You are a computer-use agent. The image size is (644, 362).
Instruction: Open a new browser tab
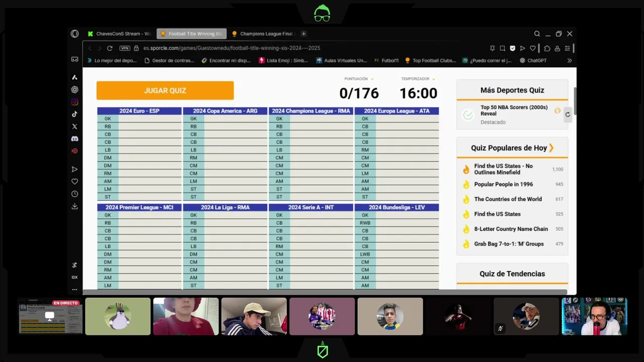click(303, 34)
